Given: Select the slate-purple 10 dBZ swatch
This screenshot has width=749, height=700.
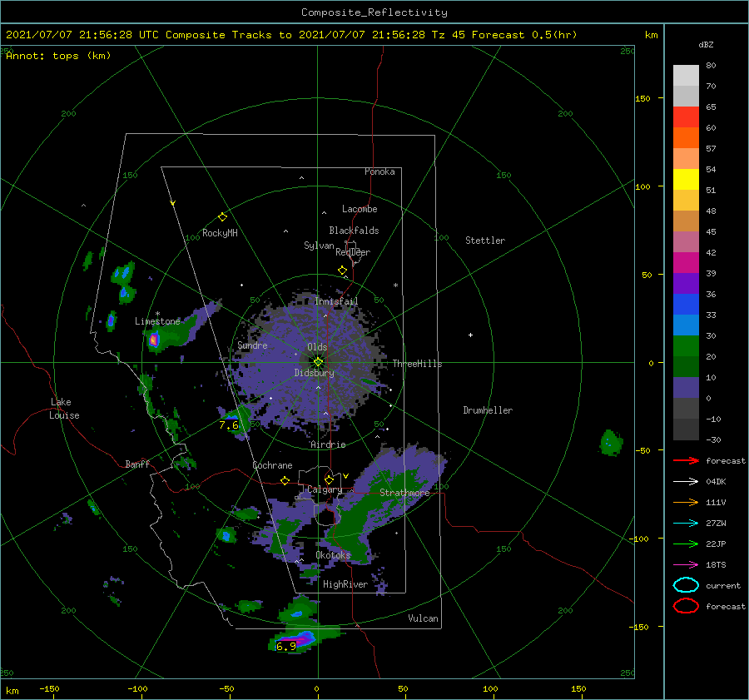Looking at the screenshot, I should click(686, 387).
